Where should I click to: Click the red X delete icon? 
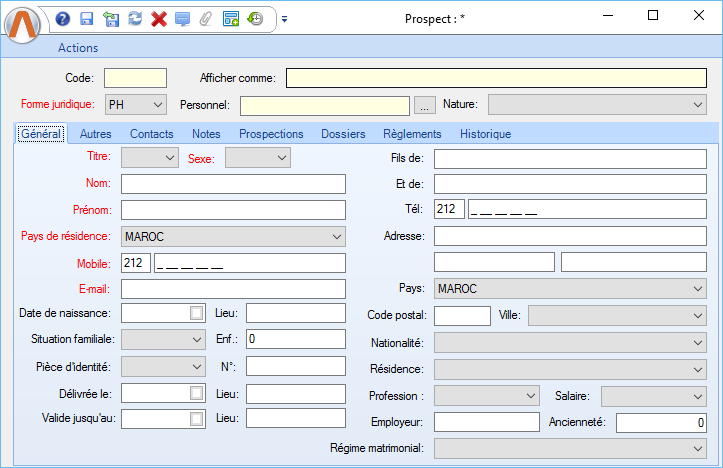[x=158, y=19]
